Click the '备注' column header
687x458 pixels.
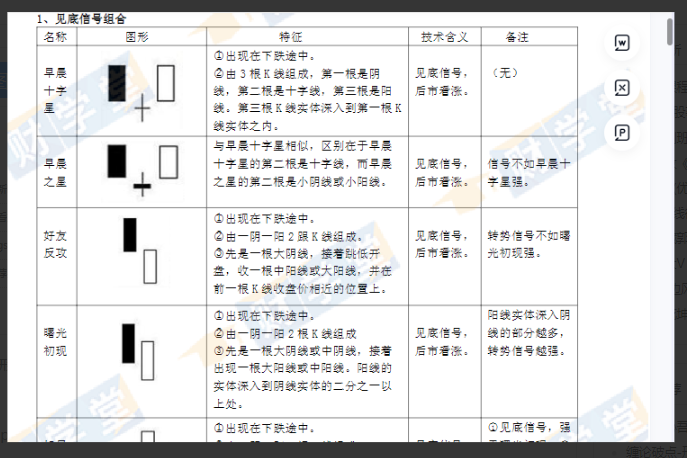click(x=518, y=36)
